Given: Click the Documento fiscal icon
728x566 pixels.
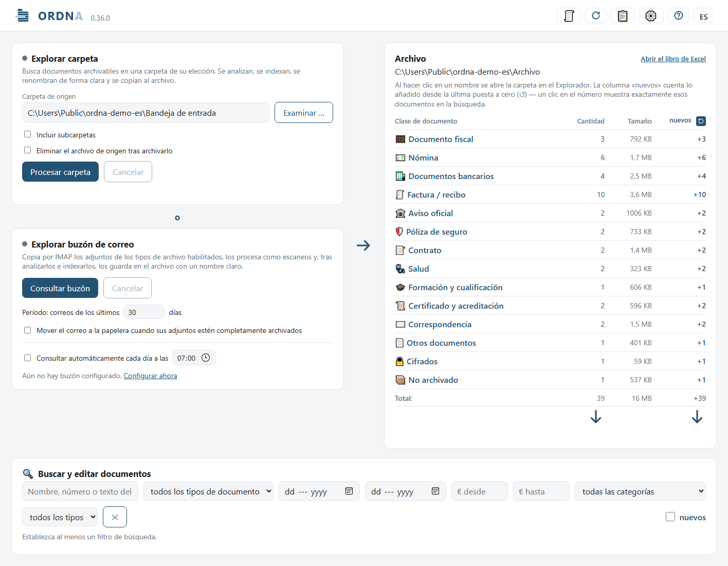Looking at the screenshot, I should click(401, 139).
